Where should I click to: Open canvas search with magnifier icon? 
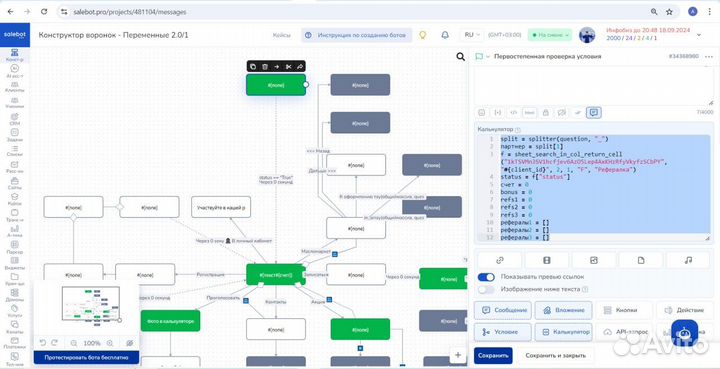coord(461,57)
